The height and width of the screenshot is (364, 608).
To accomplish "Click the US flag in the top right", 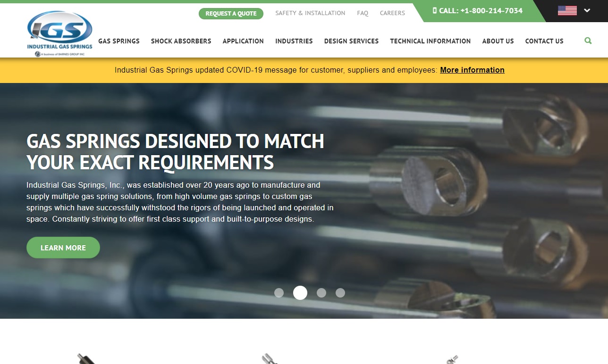I will pyautogui.click(x=566, y=10).
